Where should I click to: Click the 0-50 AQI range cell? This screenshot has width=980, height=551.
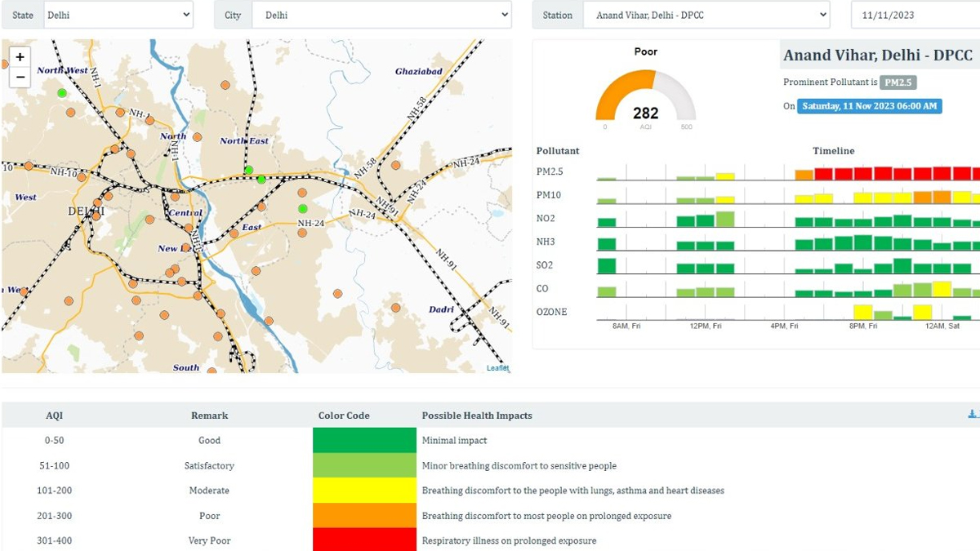tap(54, 441)
